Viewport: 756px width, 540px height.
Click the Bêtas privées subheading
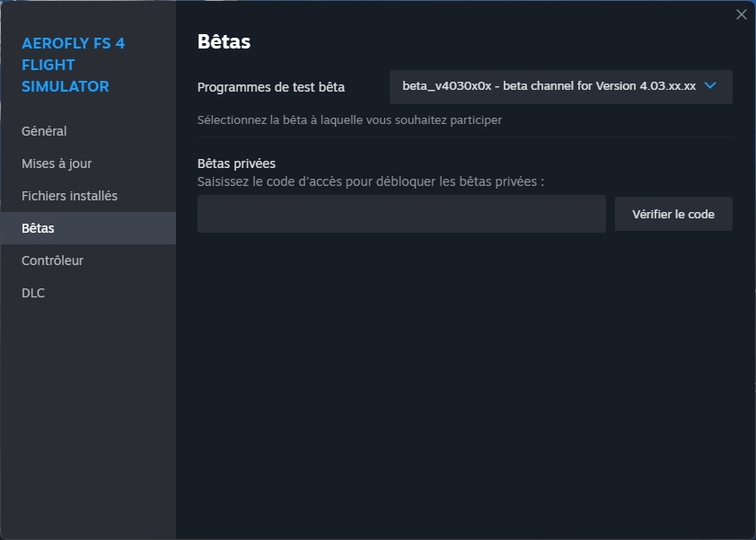[236, 164]
